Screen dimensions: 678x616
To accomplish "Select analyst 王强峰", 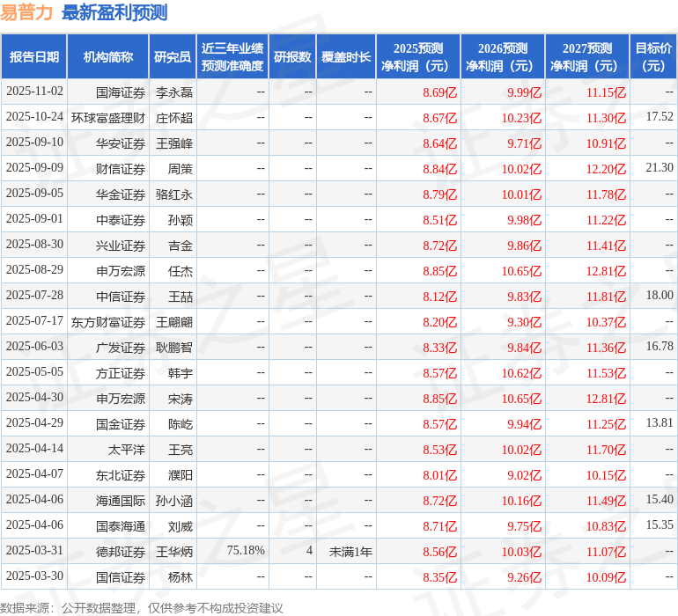I will (174, 143).
